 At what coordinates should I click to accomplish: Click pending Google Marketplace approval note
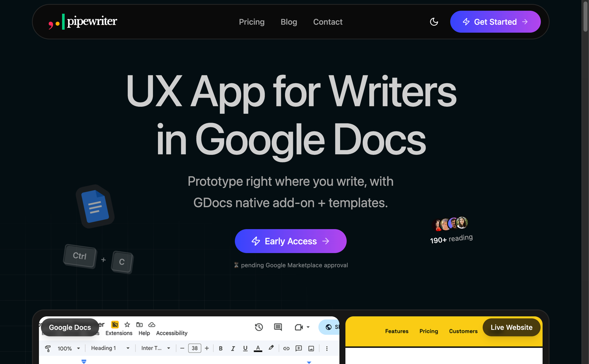click(291, 265)
